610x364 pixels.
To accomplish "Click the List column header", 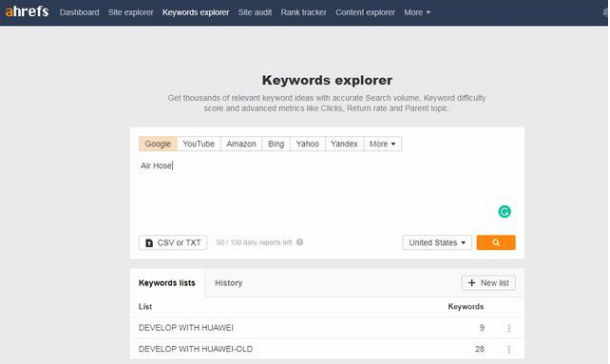I will 145,306.
